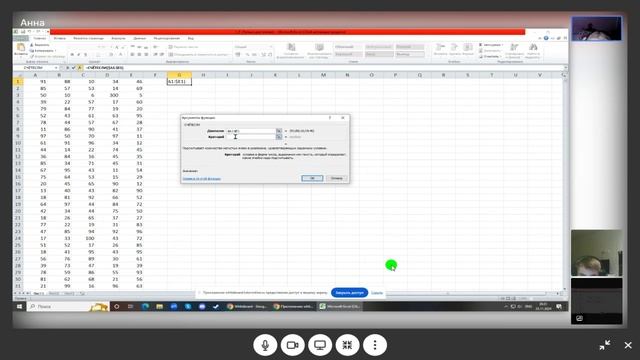Screen dimensions: 640x360
Task: Click the Cut command in Clipboard group
Action: (40, 45)
